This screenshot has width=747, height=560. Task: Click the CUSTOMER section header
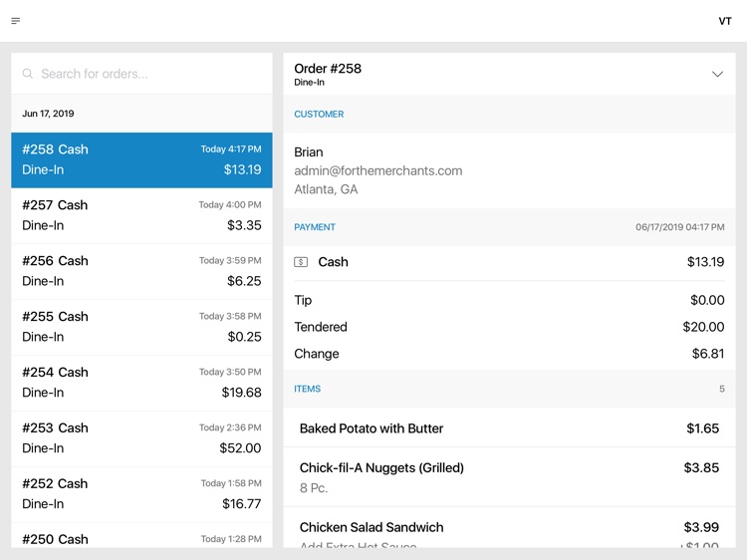319,114
